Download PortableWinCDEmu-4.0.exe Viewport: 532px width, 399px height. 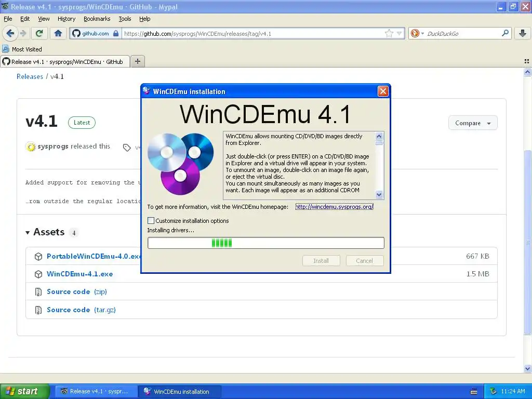tap(94, 256)
